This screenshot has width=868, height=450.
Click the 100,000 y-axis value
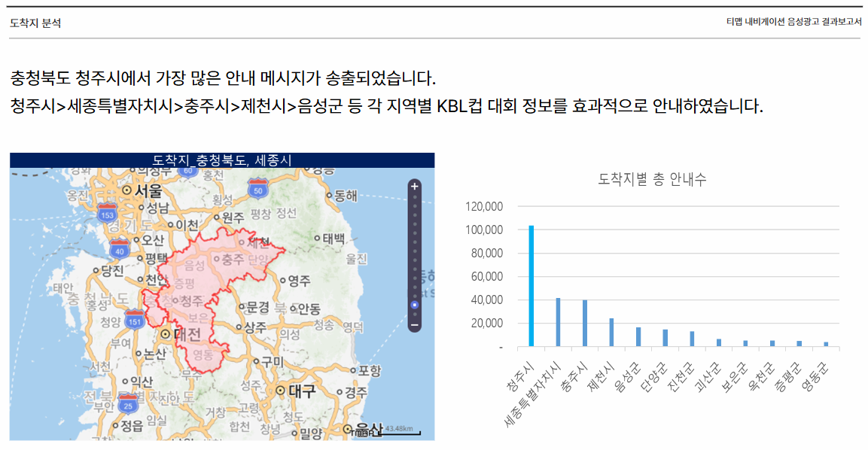pos(484,230)
